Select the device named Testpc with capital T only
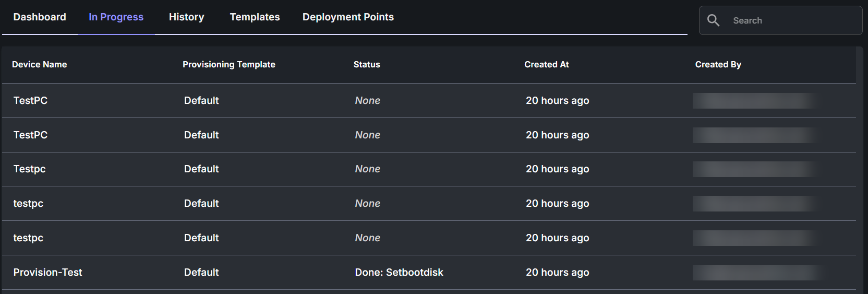 coord(29,169)
